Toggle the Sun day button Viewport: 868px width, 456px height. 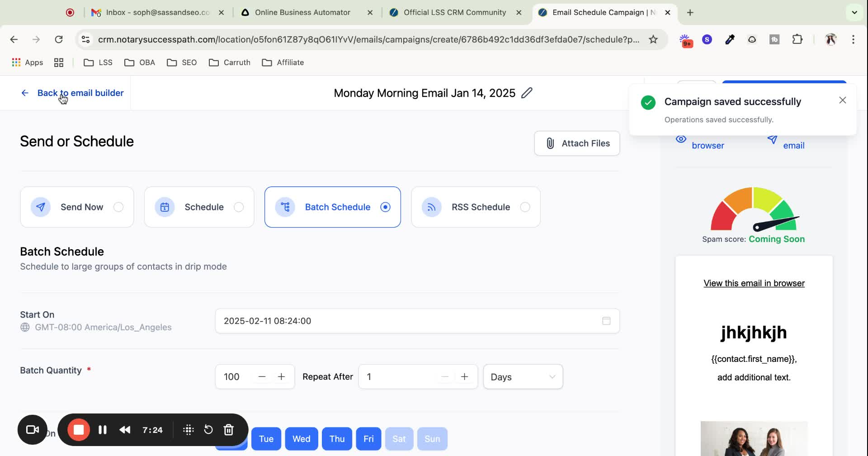click(432, 439)
